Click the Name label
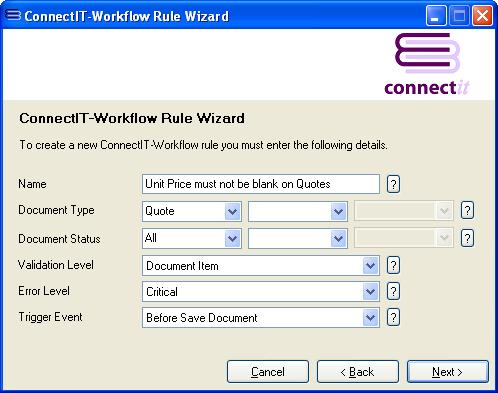 (x=32, y=184)
